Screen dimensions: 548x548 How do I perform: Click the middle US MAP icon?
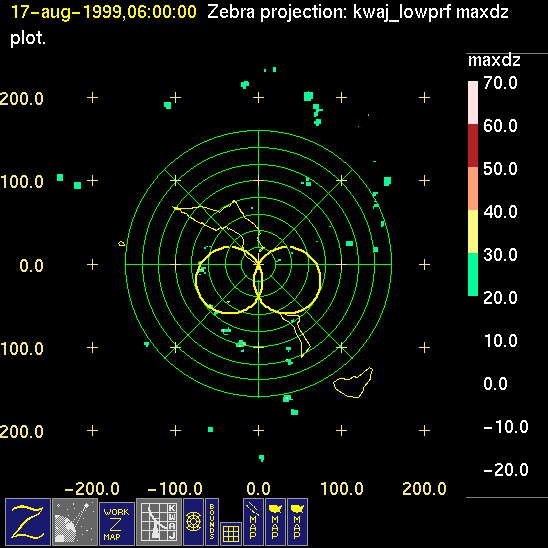pyautogui.click(x=275, y=522)
